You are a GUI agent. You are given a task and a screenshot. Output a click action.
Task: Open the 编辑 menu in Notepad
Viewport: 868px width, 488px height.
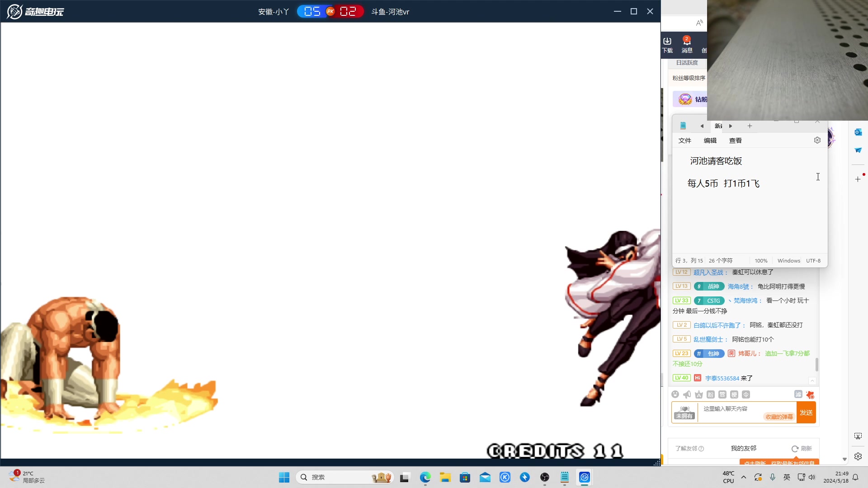[710, 141]
